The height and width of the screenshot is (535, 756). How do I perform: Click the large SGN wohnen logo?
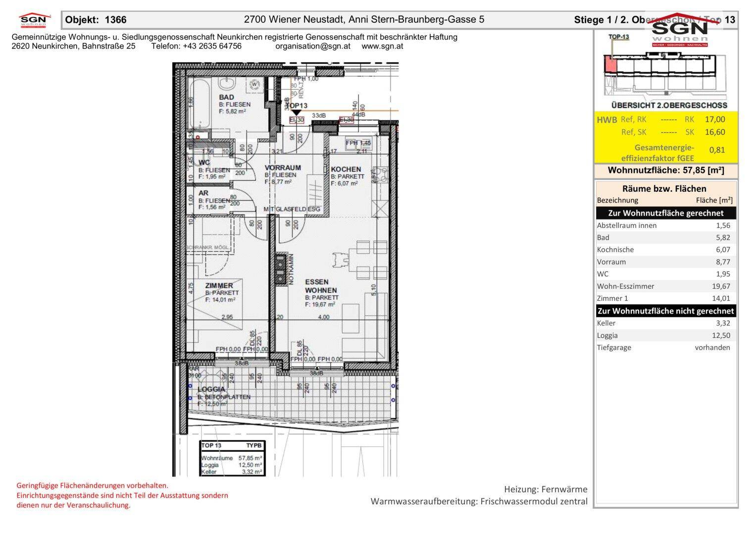tap(679, 32)
